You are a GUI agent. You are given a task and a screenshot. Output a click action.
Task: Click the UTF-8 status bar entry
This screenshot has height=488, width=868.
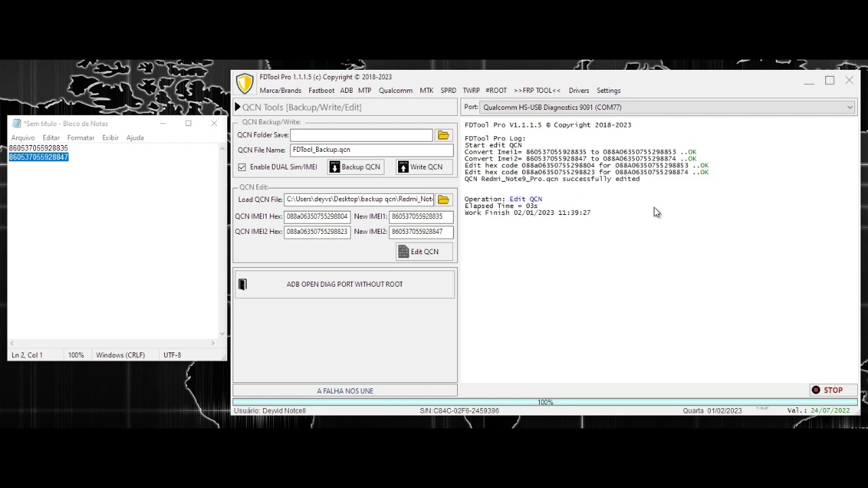[x=172, y=355]
